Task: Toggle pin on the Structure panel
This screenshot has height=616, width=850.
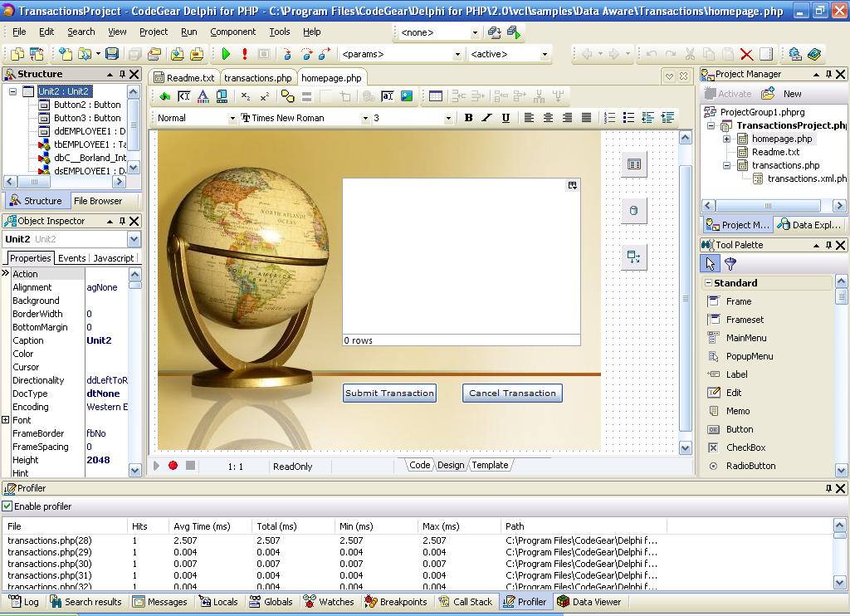Action: tap(123, 74)
